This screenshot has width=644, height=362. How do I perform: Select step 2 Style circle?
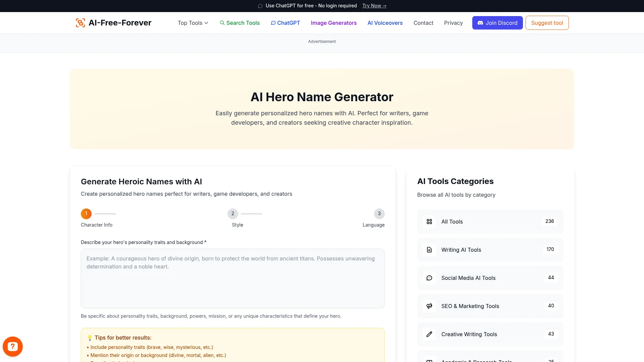click(233, 214)
